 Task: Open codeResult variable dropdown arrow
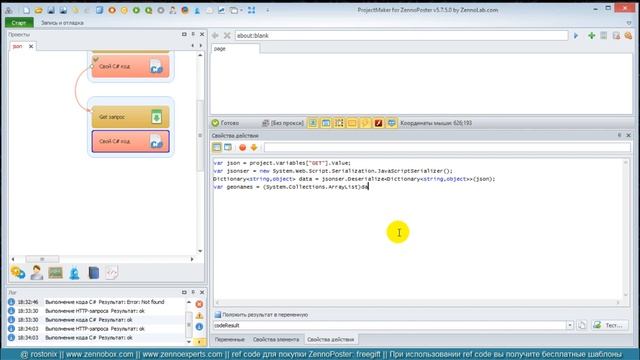[x=570, y=325]
